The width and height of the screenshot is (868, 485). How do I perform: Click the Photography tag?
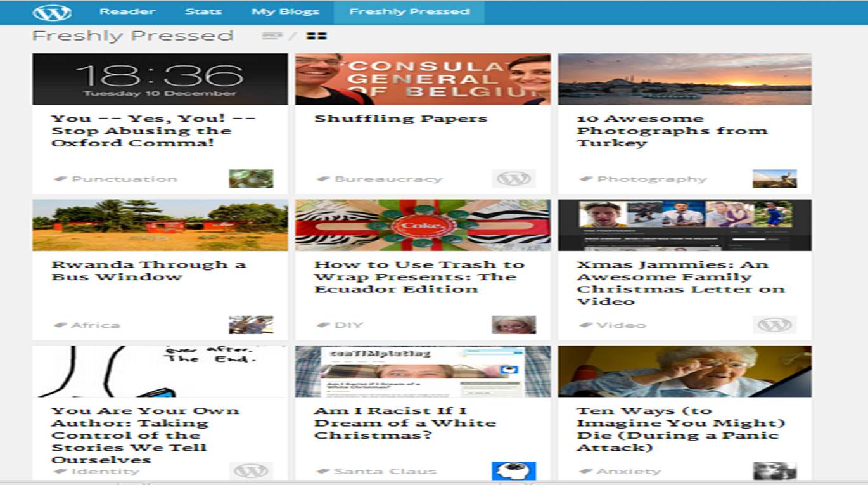click(x=651, y=179)
